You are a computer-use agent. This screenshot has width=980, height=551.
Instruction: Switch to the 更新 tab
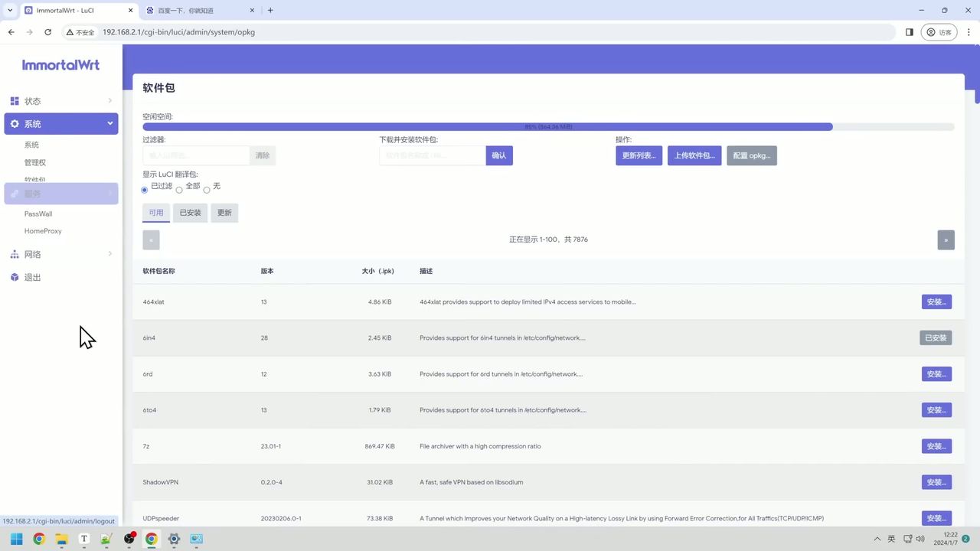click(x=224, y=213)
